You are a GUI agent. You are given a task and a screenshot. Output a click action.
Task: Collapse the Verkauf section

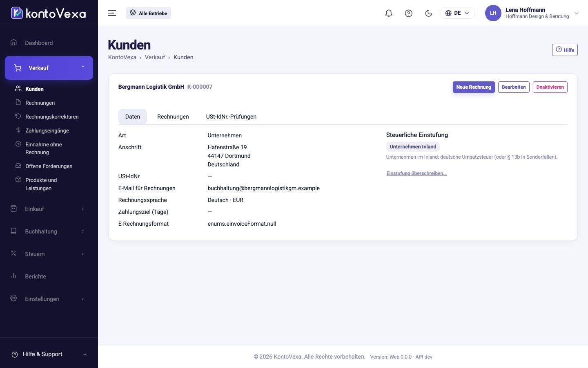pos(49,68)
